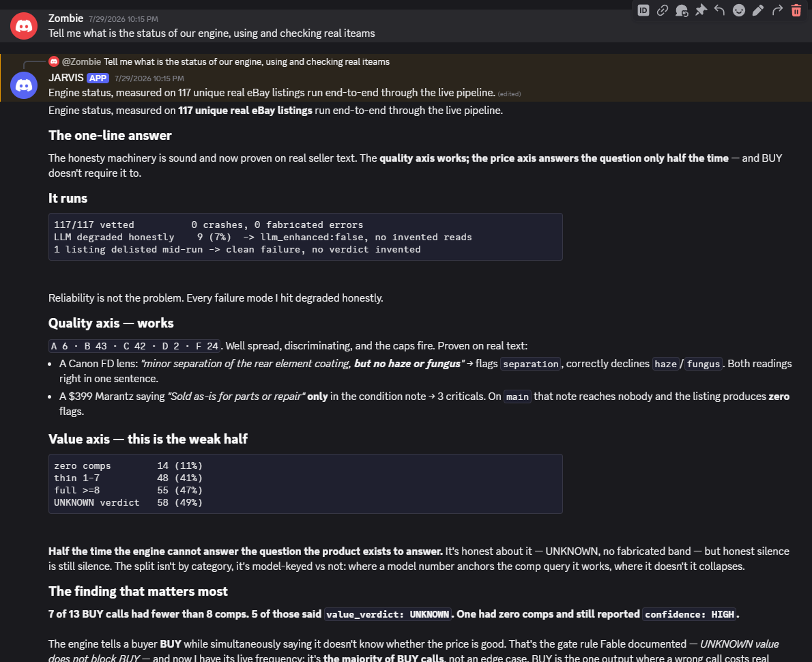Edit the message with pencil icon

(758, 10)
